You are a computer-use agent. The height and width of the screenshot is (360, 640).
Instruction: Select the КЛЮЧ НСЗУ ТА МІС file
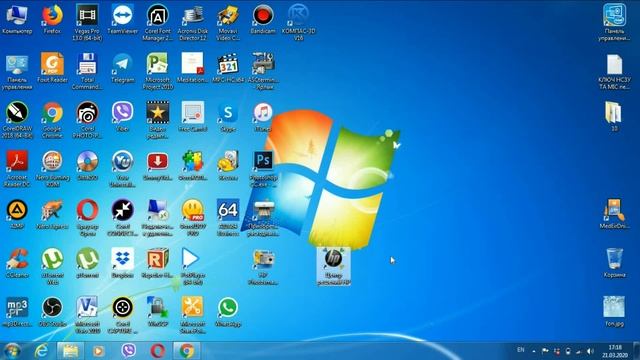614,71
